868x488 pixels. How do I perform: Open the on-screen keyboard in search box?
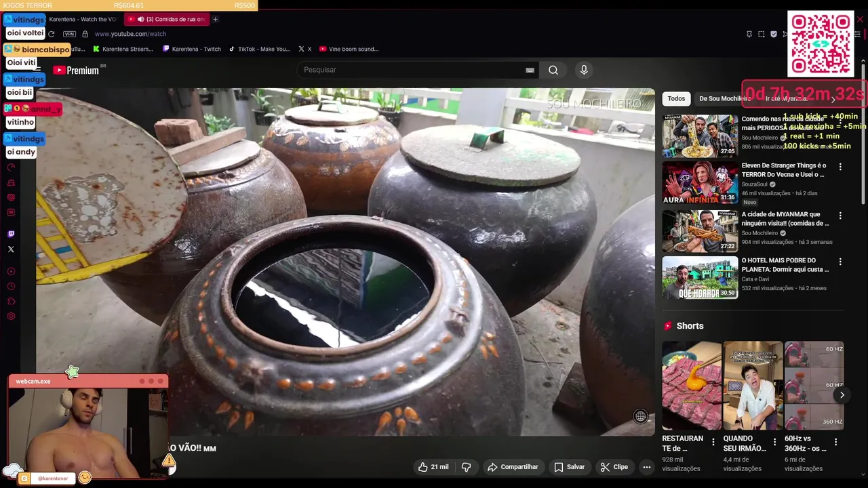[x=530, y=70]
